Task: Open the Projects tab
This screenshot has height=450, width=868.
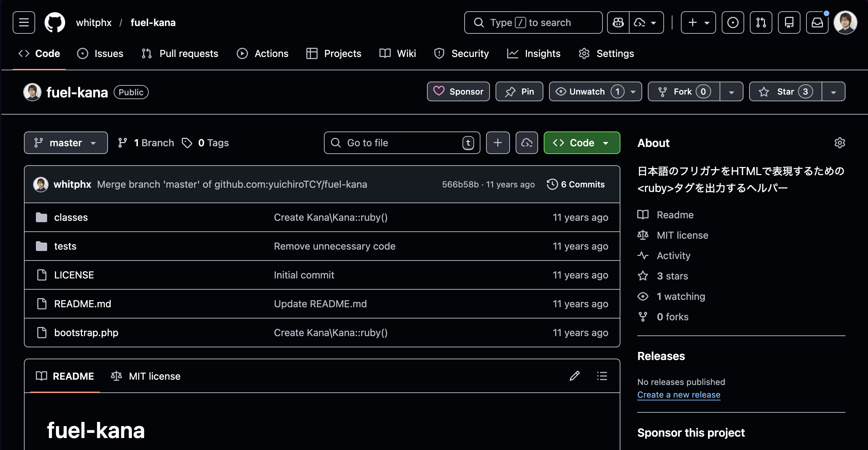Action: click(334, 53)
